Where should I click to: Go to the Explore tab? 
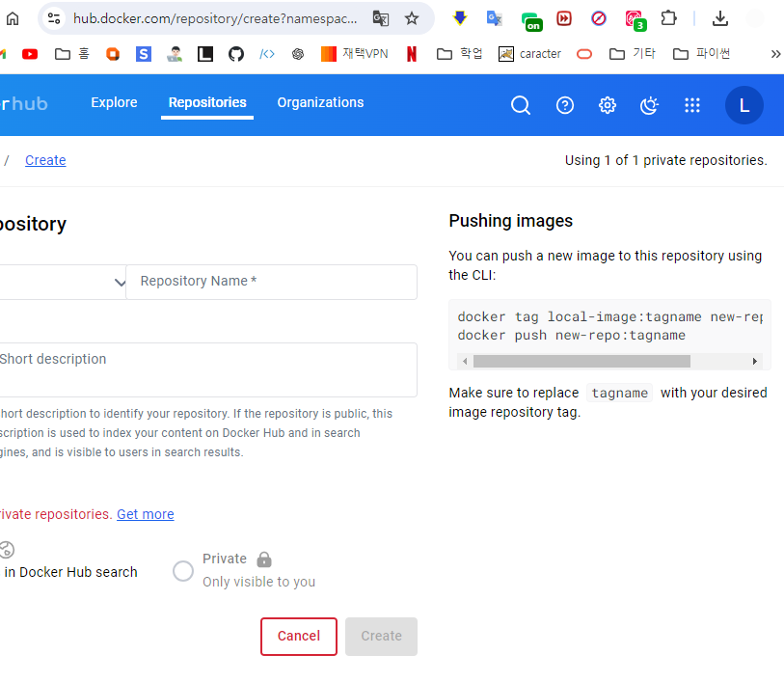[x=114, y=102]
